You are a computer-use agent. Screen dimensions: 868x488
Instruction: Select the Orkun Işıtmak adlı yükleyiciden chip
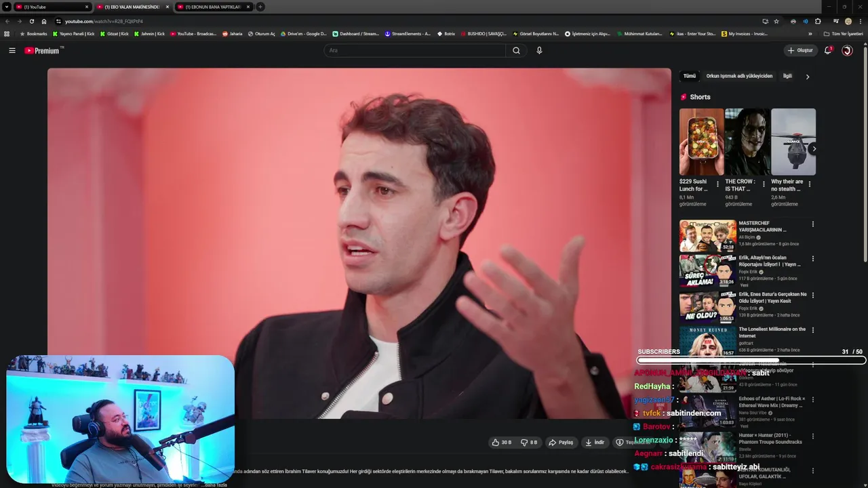pos(739,76)
